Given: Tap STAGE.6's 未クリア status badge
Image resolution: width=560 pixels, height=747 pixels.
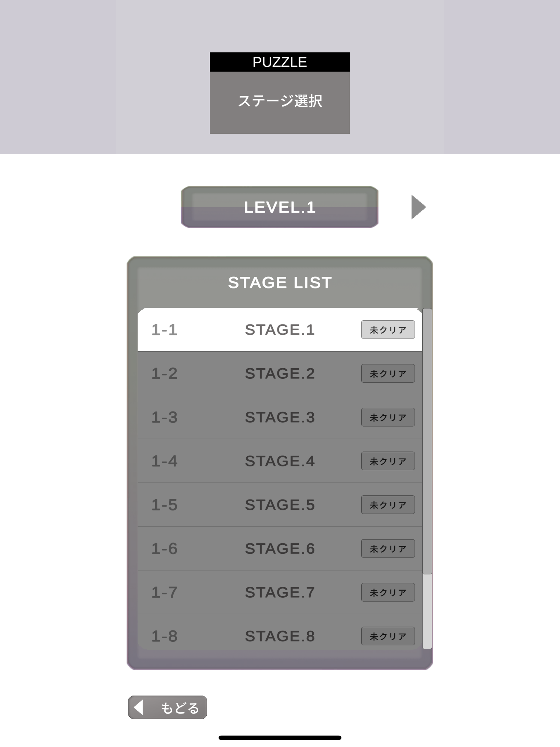Looking at the screenshot, I should click(388, 548).
